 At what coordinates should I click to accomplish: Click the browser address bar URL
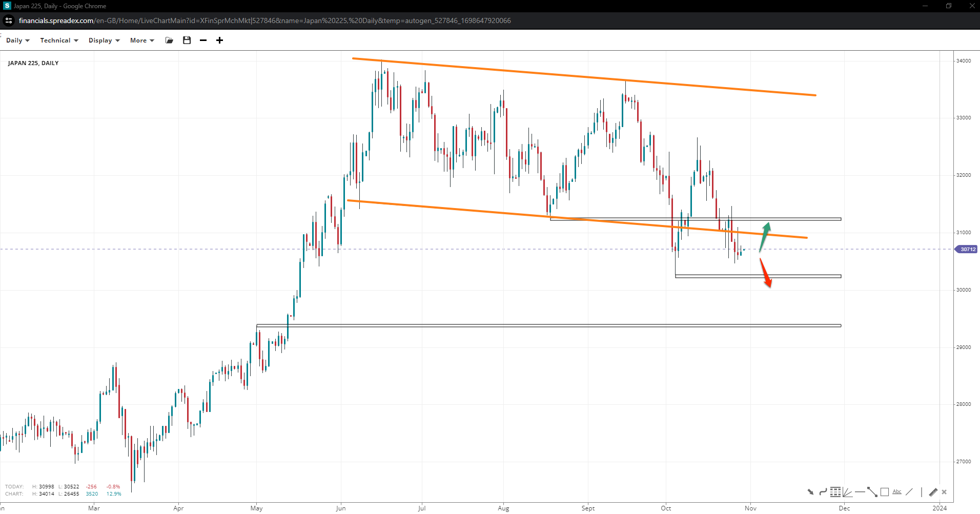(x=264, y=20)
